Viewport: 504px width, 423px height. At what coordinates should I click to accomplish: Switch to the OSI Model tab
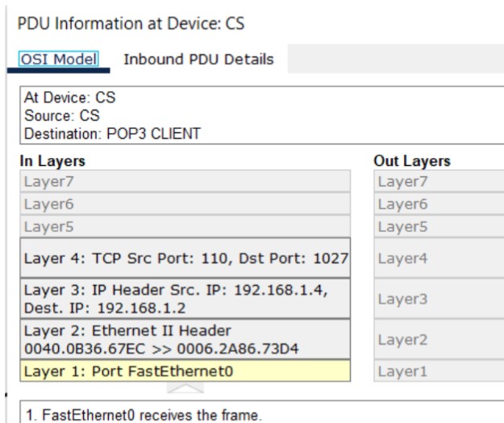[x=58, y=59]
